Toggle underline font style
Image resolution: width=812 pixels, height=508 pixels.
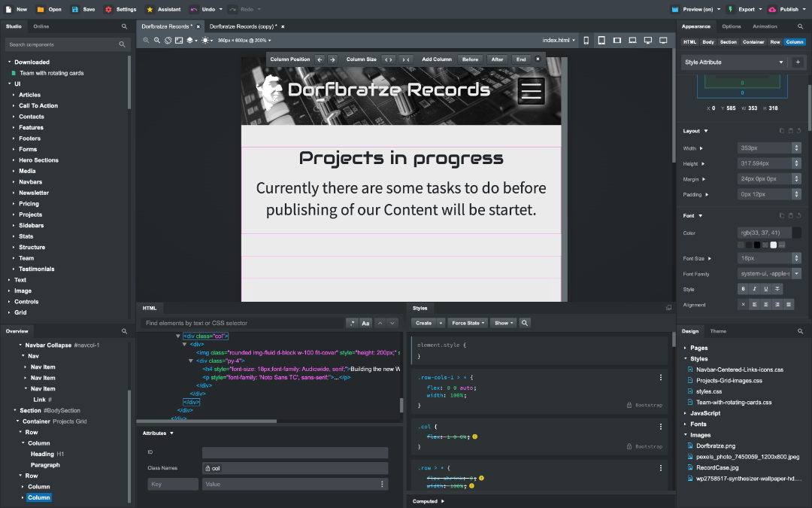click(766, 289)
